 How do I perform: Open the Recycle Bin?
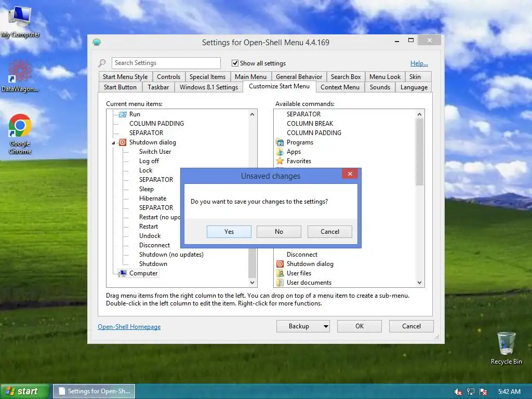point(506,348)
